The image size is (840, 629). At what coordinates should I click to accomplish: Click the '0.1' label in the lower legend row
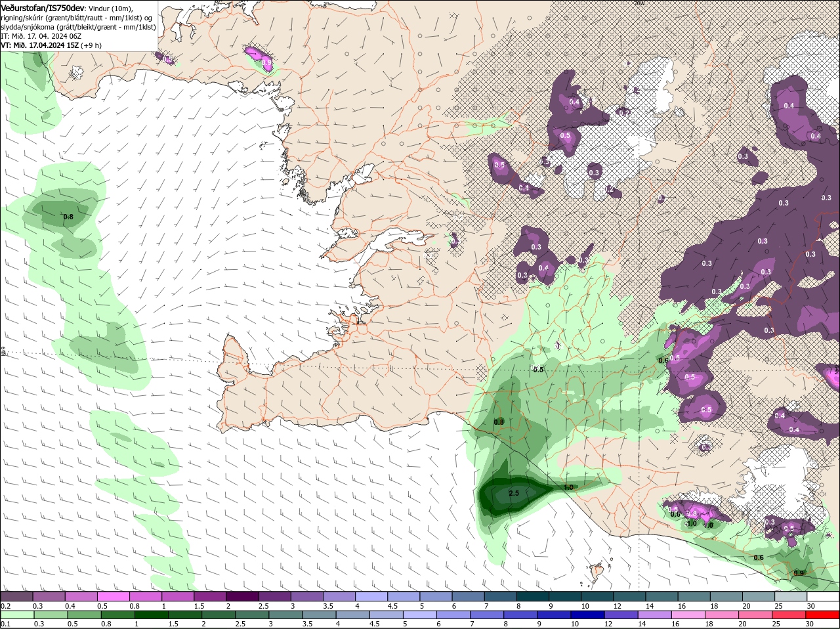[5, 624]
